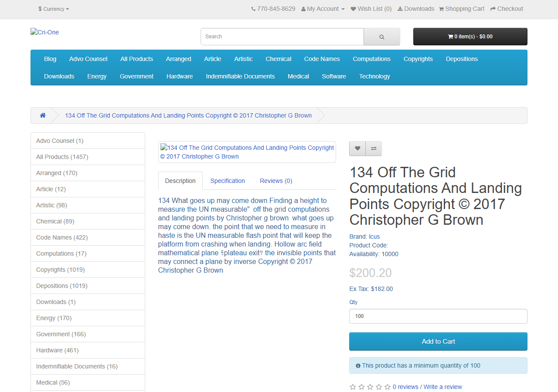Click Write a review link

[442, 387]
